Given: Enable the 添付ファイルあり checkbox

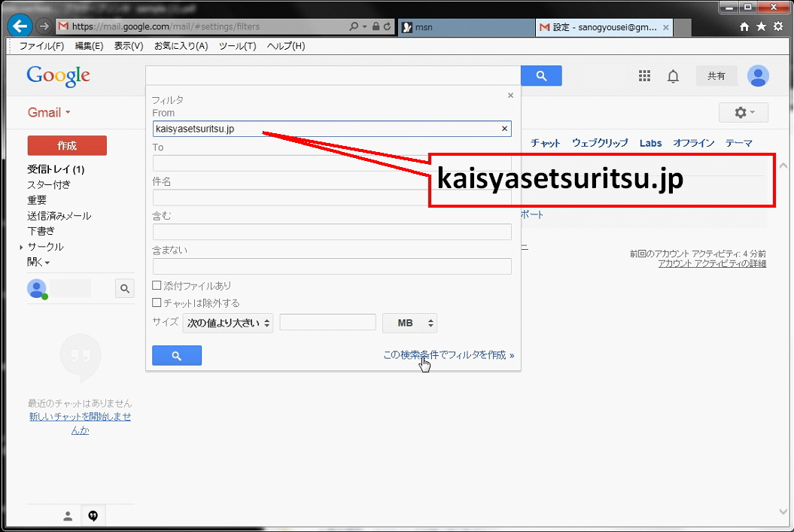Looking at the screenshot, I should [157, 285].
